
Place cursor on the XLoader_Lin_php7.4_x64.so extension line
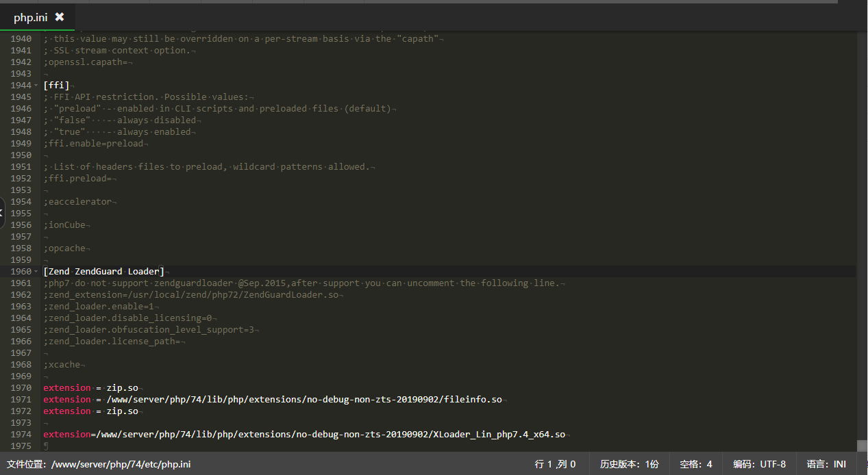click(304, 435)
